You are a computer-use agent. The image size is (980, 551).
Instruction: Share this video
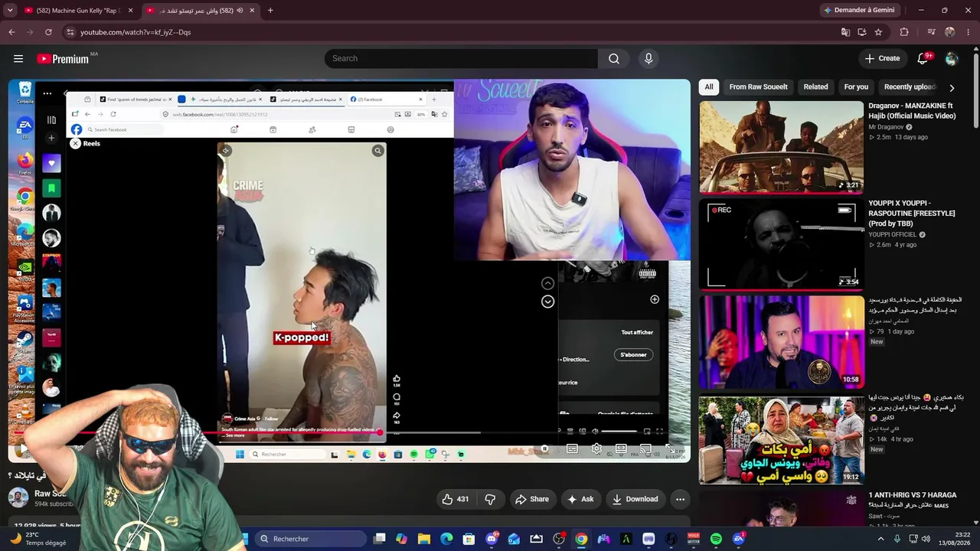[x=531, y=499]
